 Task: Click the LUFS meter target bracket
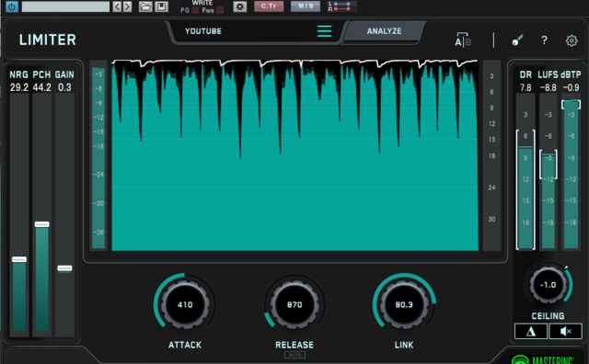549,165
